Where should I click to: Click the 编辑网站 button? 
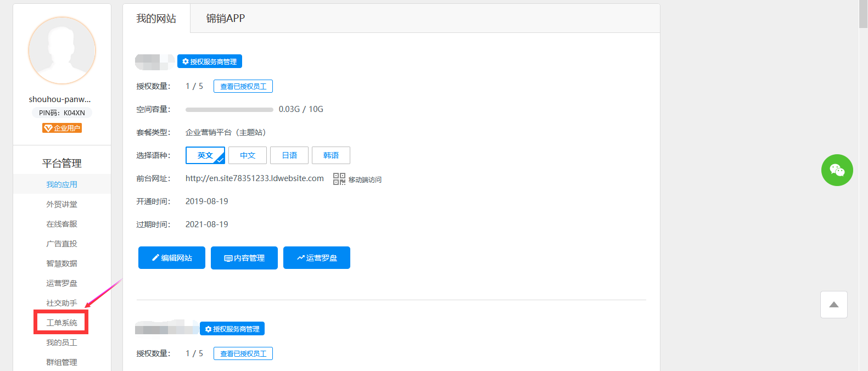tap(171, 258)
